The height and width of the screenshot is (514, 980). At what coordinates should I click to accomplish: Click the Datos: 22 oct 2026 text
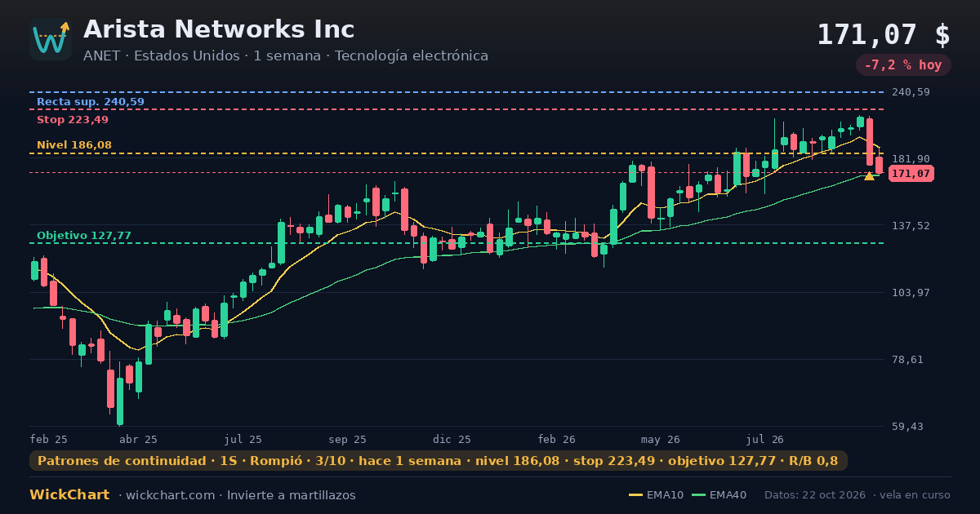[x=816, y=495]
